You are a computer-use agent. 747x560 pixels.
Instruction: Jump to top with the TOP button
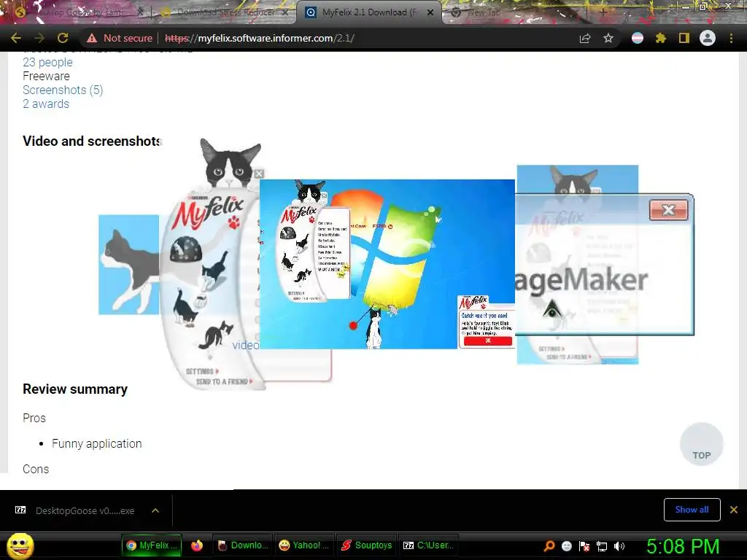(701, 444)
